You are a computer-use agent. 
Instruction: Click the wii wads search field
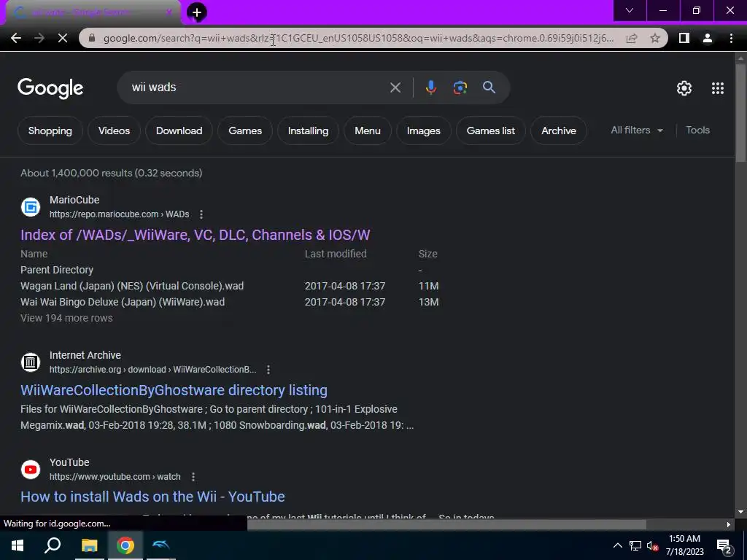click(258, 87)
